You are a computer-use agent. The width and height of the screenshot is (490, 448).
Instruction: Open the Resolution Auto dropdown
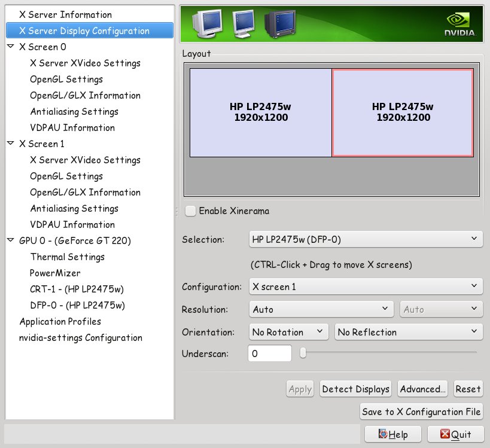tap(321, 309)
